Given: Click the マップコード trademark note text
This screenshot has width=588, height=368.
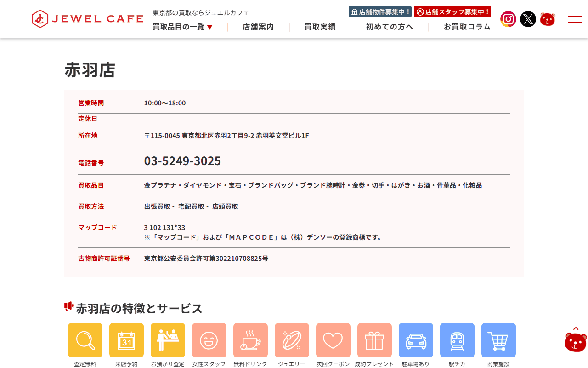Looking at the screenshot, I should click(x=263, y=237).
